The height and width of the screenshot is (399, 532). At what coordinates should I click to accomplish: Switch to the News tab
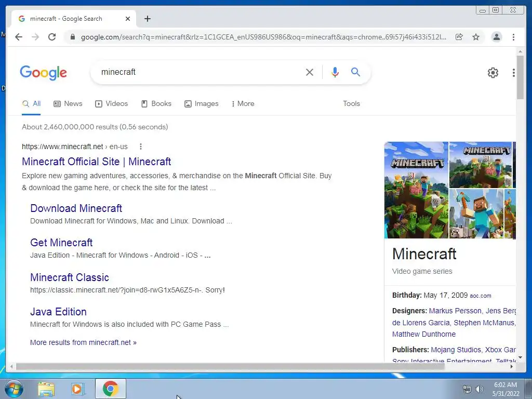coord(68,104)
